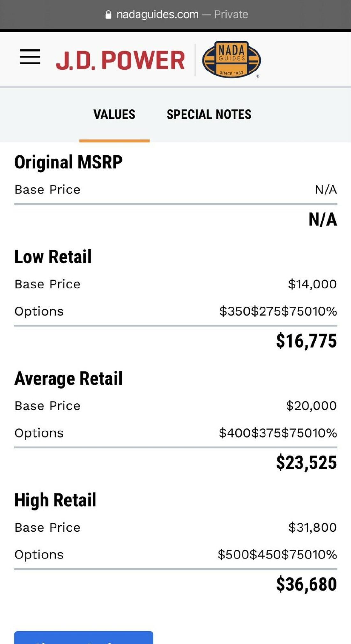Tap the Private label in address bar

tap(231, 14)
